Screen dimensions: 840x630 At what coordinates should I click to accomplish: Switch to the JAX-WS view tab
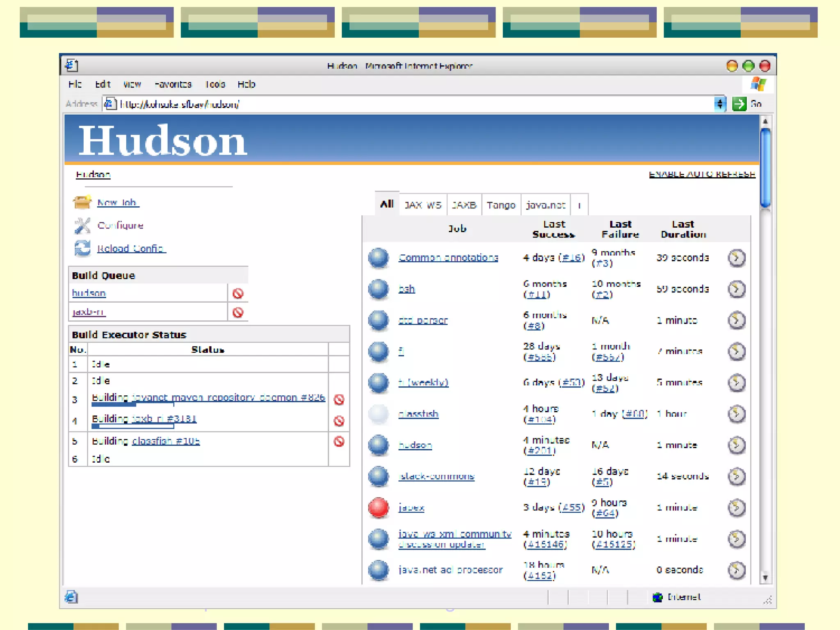pyautogui.click(x=423, y=205)
